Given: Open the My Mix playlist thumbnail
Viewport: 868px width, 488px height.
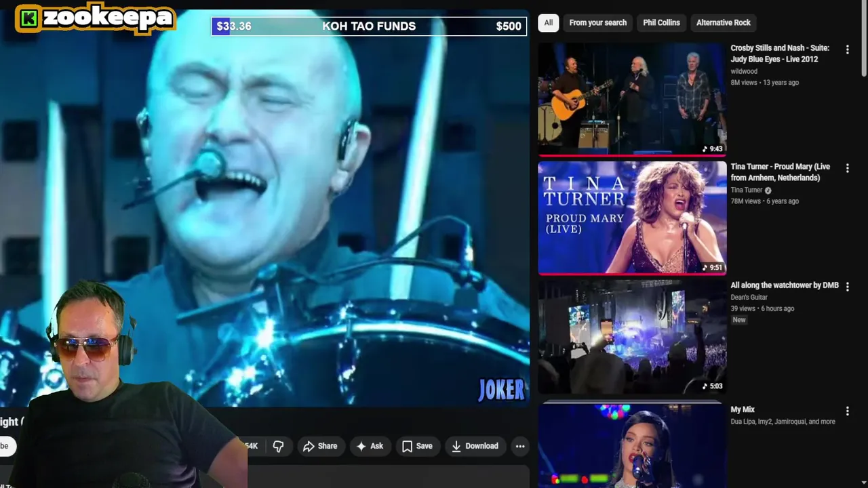Looking at the screenshot, I should 632,444.
